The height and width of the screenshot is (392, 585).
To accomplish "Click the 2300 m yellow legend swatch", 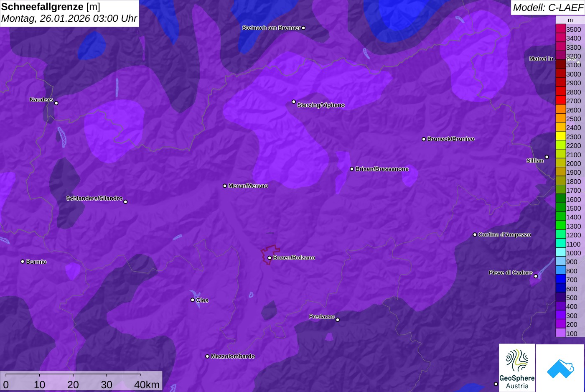I will (x=560, y=137).
